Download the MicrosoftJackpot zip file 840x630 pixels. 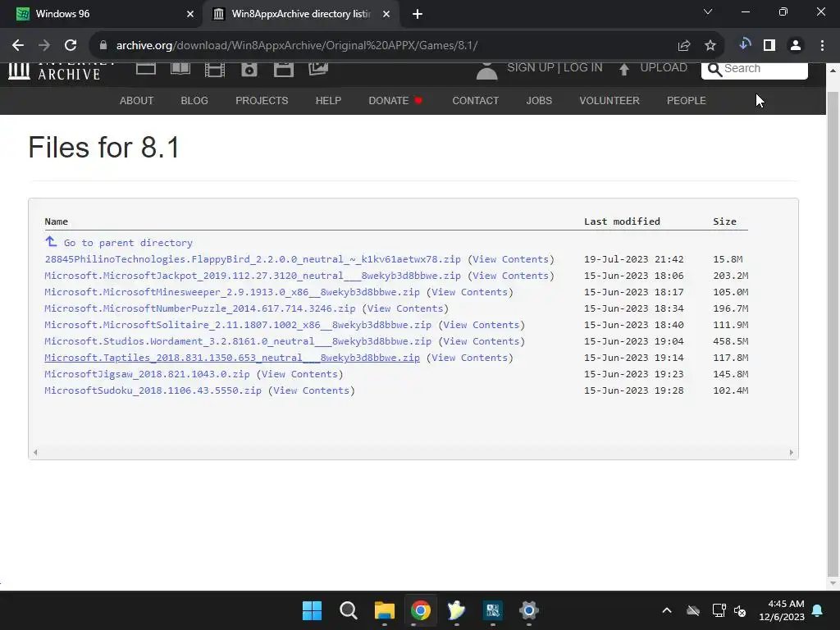pyautogui.click(x=253, y=276)
